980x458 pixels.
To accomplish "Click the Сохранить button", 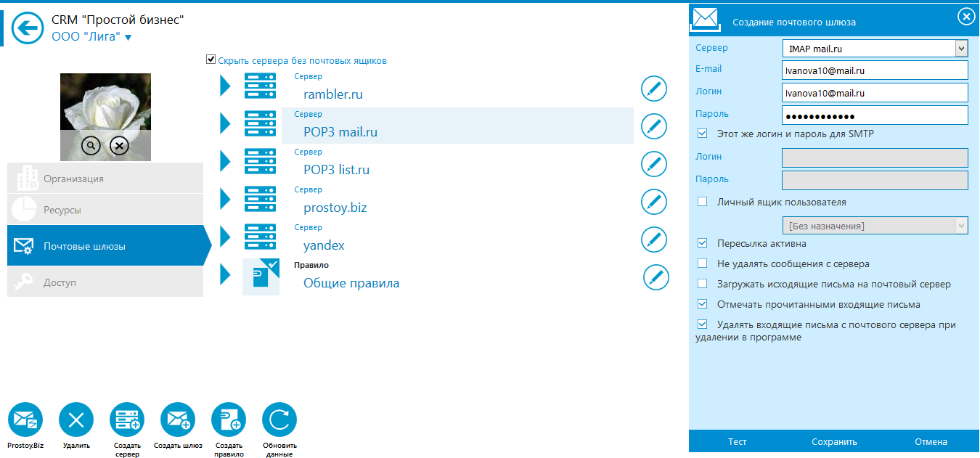I will click(834, 441).
